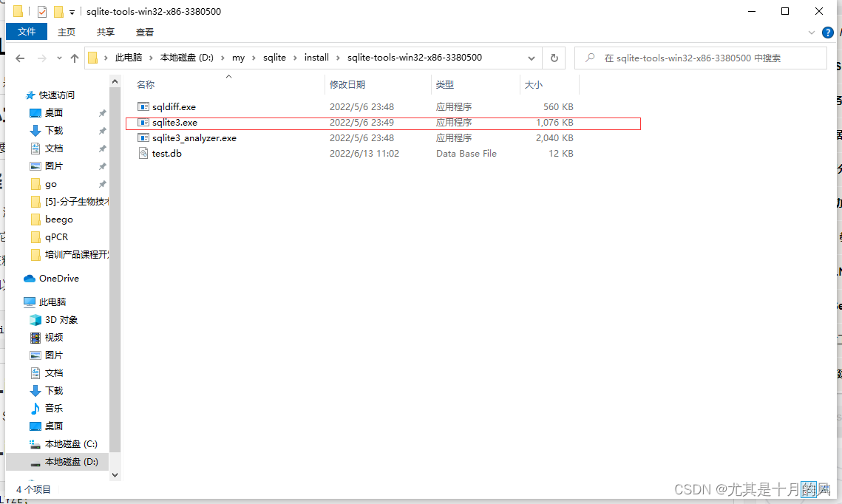Click the pin icon next to 下载
Image resolution: width=842 pixels, height=504 pixels.
tap(102, 131)
